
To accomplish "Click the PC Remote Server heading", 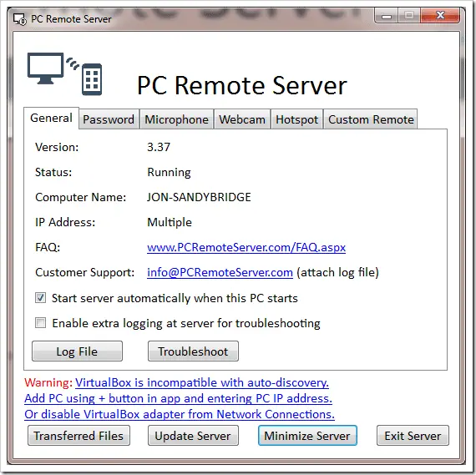I will click(x=242, y=86).
